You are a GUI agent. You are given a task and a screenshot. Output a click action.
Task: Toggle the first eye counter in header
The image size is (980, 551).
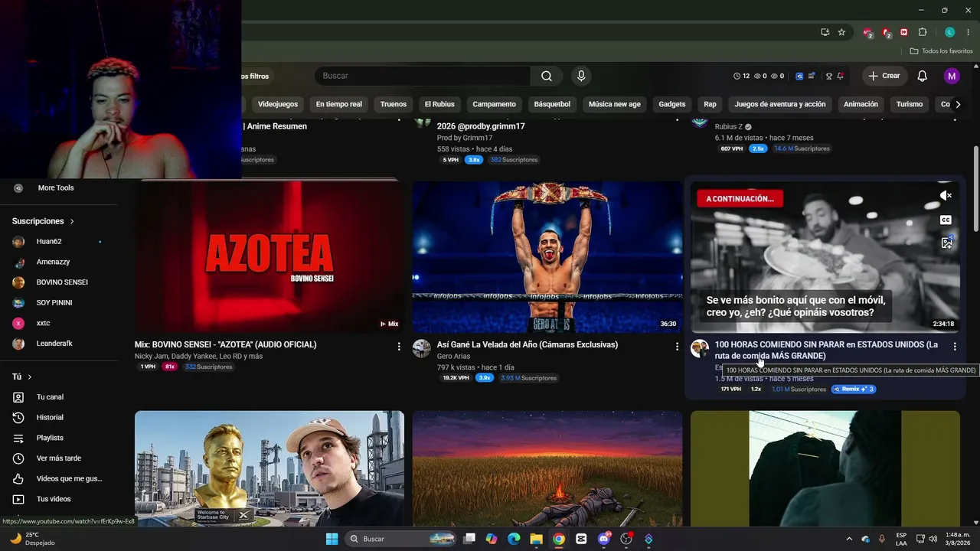tap(761, 76)
